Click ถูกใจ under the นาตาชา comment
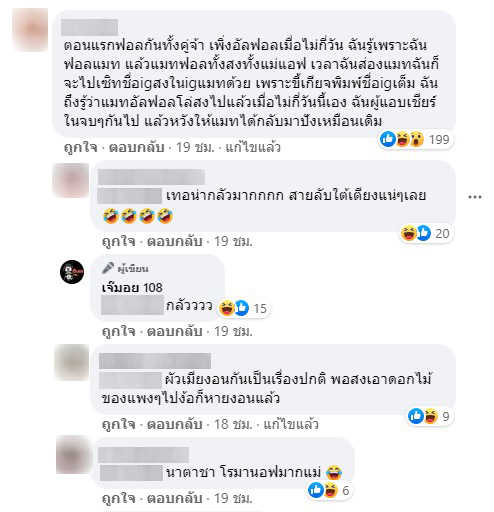 [119, 498]
